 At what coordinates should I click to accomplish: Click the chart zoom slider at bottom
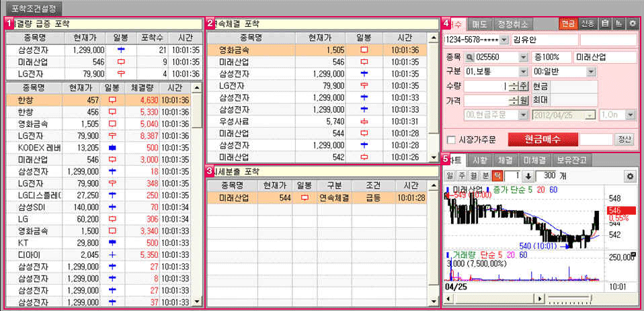coord(571,298)
